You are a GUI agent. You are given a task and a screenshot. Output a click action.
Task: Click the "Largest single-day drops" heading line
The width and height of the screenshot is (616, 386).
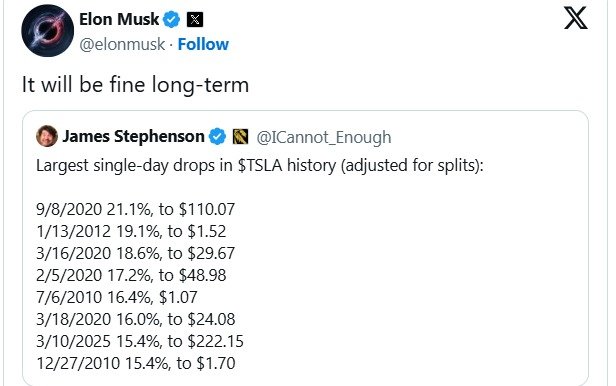(260, 165)
